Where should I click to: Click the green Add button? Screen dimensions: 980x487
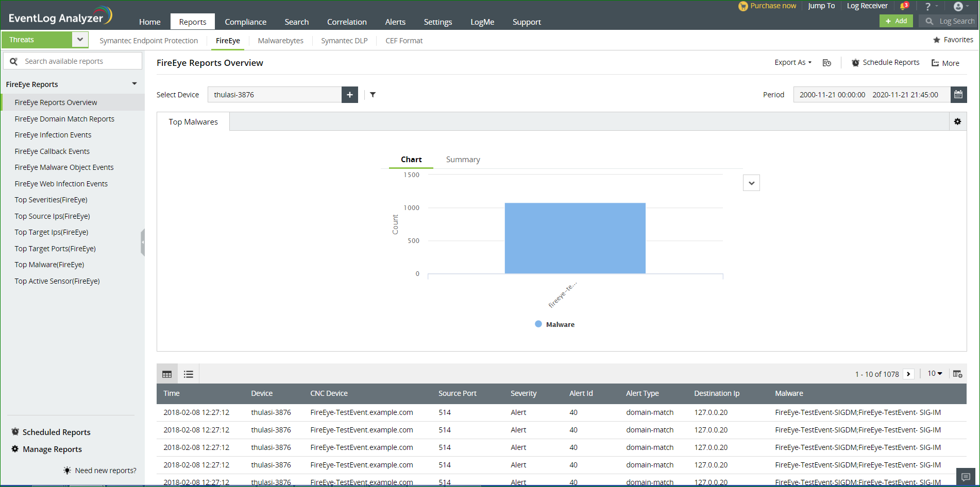click(896, 21)
